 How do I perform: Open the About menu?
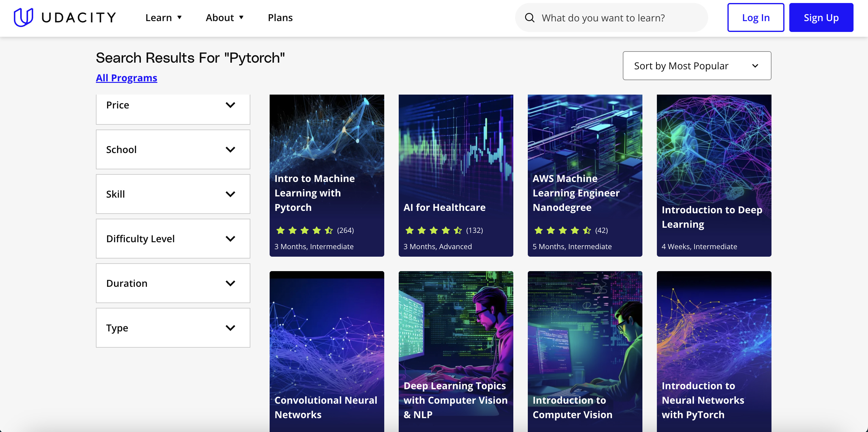225,17
